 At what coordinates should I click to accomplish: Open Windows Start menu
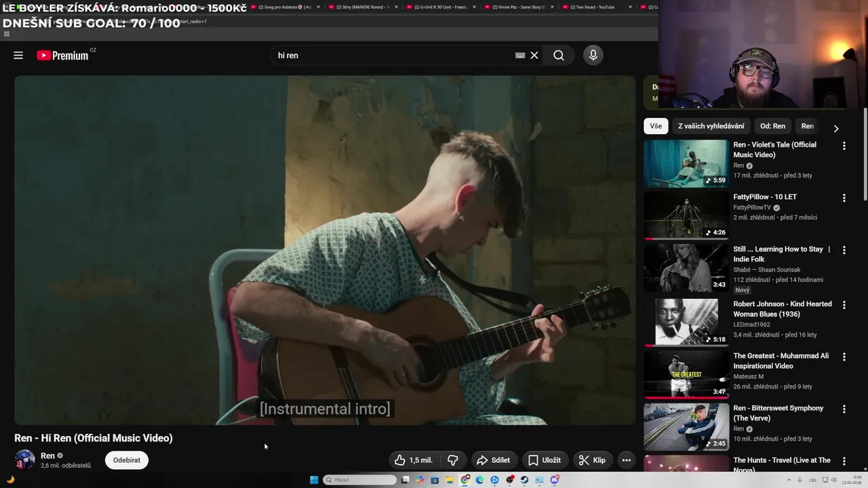point(314,480)
